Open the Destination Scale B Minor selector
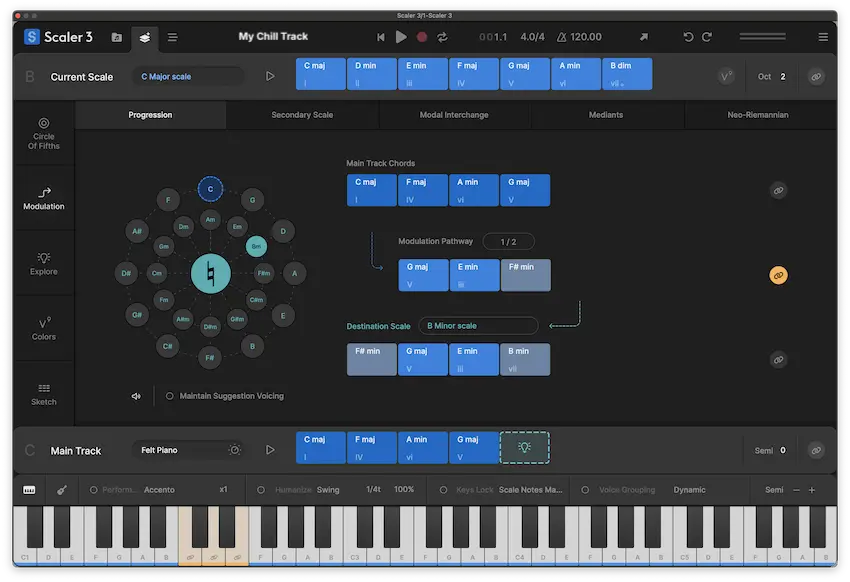This screenshot has width=850, height=582. coord(478,325)
